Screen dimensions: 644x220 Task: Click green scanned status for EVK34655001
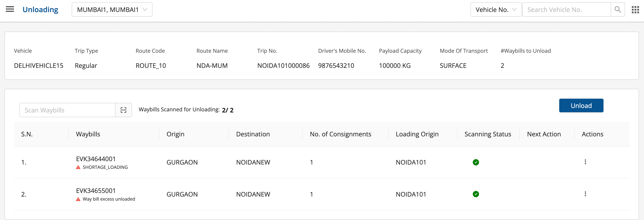pos(475,194)
